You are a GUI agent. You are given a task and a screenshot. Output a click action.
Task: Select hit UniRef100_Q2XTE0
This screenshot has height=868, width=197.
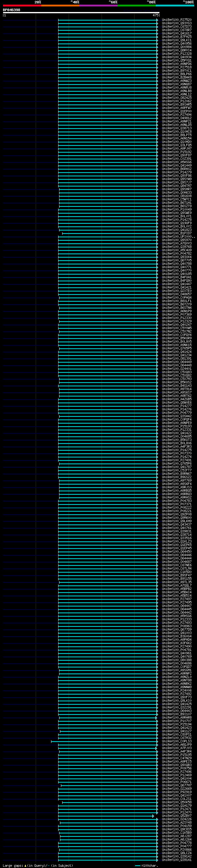(176, 291)
